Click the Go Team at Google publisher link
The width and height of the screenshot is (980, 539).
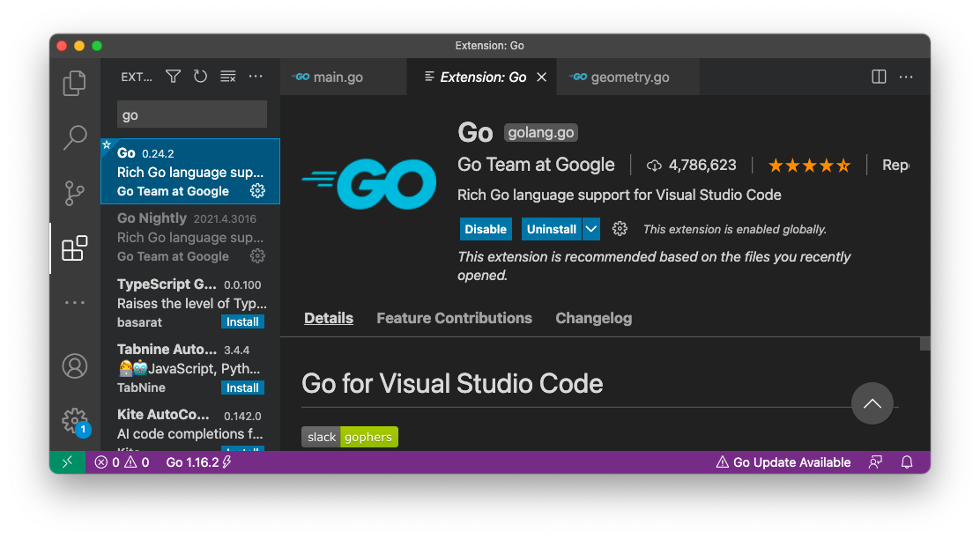point(536,165)
